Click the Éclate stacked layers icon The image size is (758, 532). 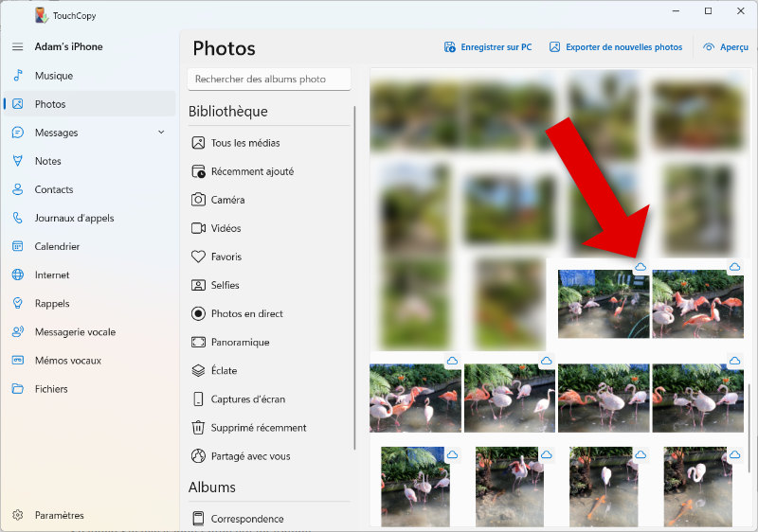[x=198, y=371]
